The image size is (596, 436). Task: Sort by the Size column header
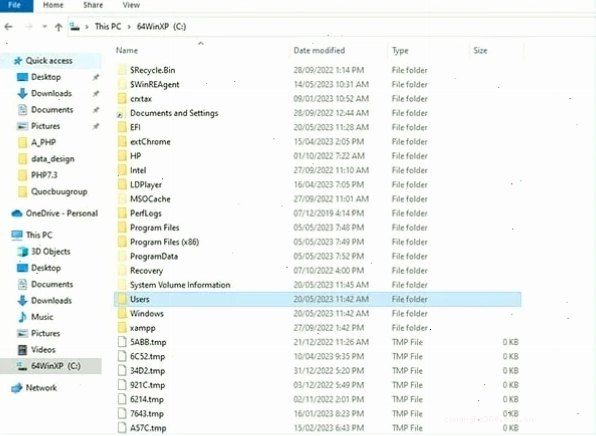coord(480,51)
